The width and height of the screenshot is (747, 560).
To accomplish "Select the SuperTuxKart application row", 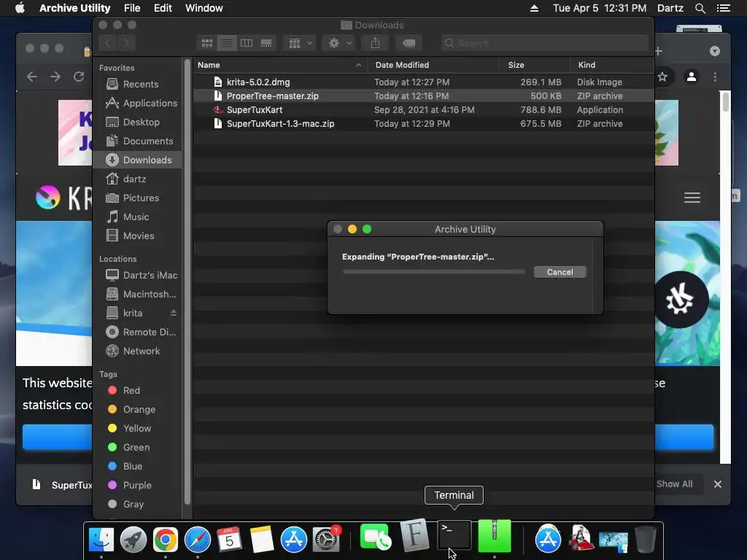I will click(424, 110).
